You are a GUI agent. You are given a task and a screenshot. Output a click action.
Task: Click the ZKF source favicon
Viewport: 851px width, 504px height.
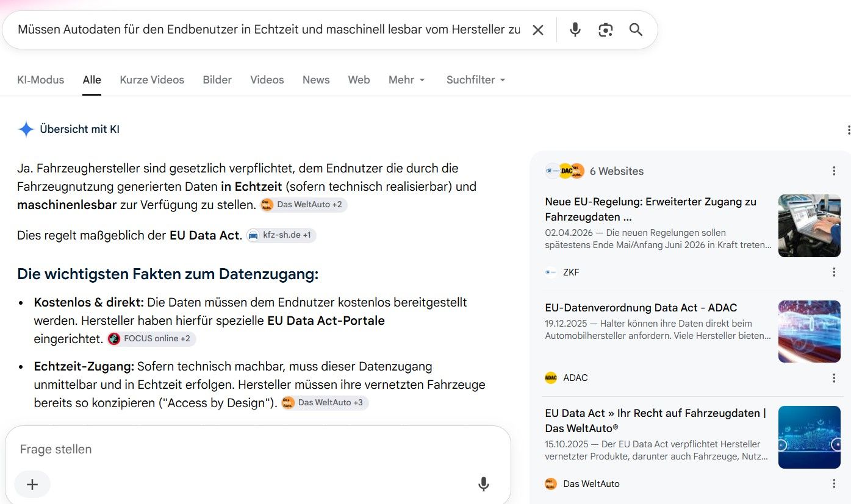(551, 272)
